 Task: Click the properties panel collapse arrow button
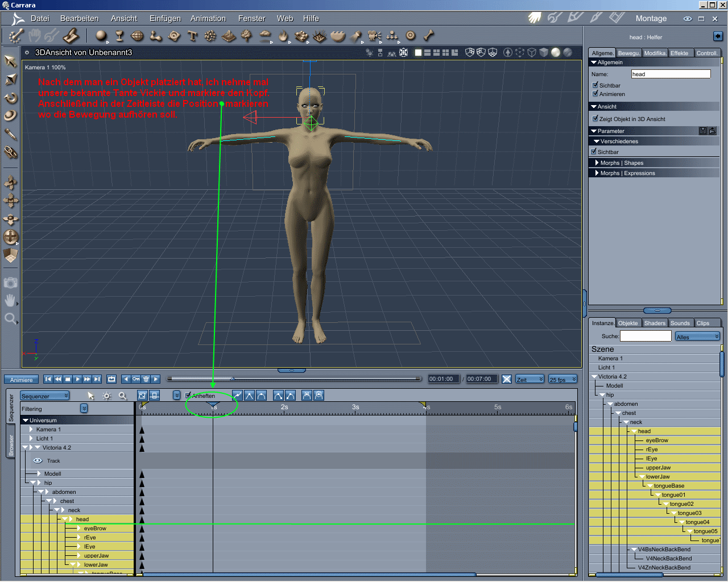click(x=718, y=36)
